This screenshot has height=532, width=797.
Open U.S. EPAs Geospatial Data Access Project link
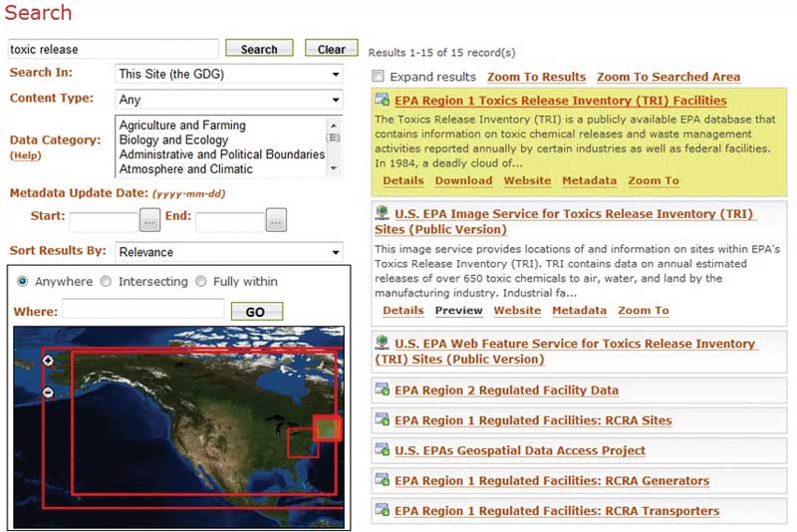(x=520, y=450)
